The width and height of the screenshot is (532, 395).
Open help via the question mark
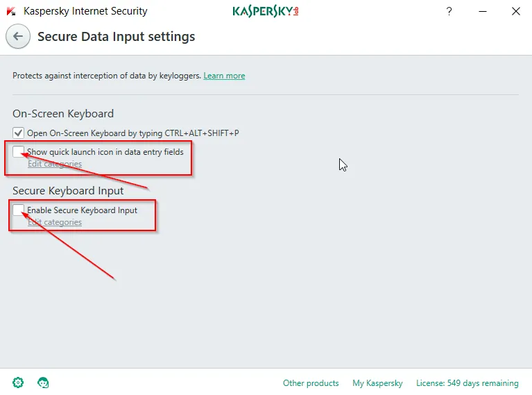coord(449,11)
